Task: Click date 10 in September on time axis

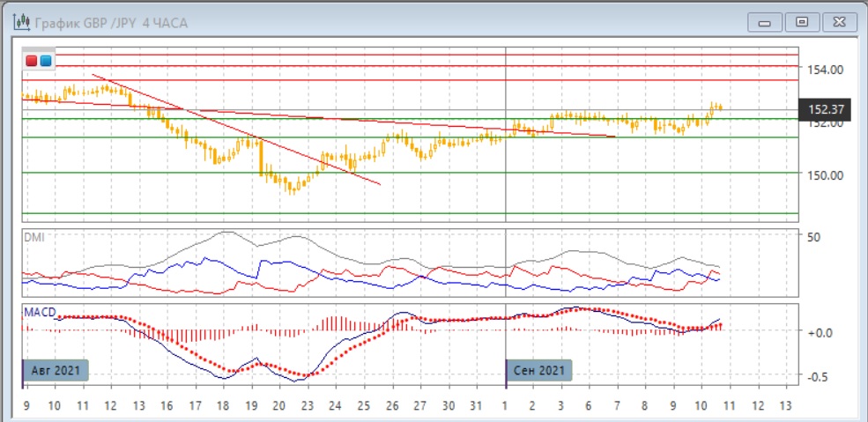Action: click(701, 405)
